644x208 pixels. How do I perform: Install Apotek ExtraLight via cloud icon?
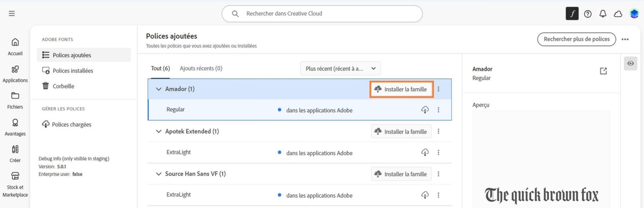tap(425, 152)
